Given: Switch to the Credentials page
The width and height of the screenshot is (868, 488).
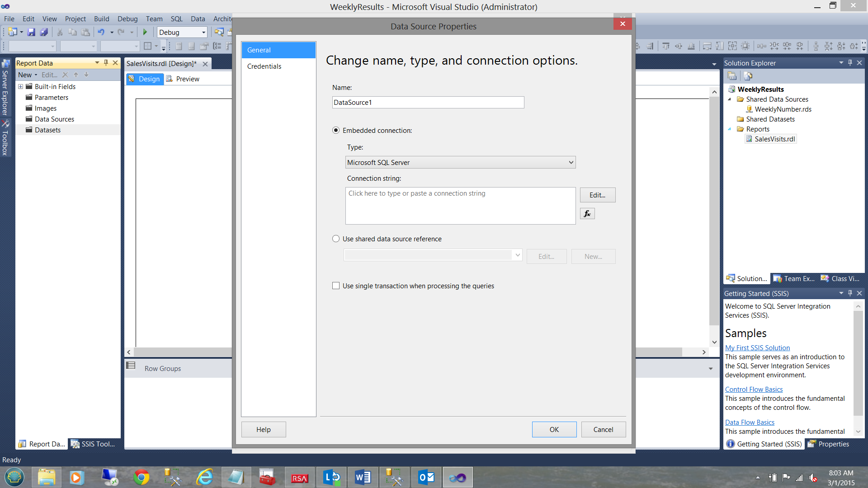Looking at the screenshot, I should pos(264,66).
